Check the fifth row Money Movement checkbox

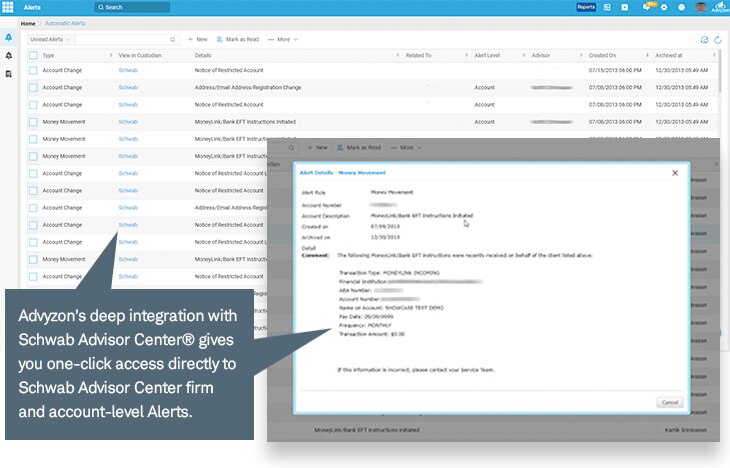(33, 139)
